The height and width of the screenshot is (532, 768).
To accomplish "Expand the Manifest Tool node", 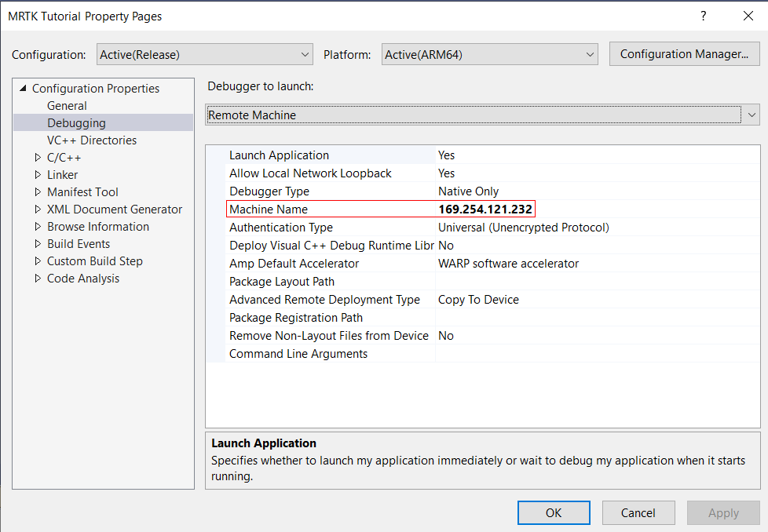I will coord(37,191).
